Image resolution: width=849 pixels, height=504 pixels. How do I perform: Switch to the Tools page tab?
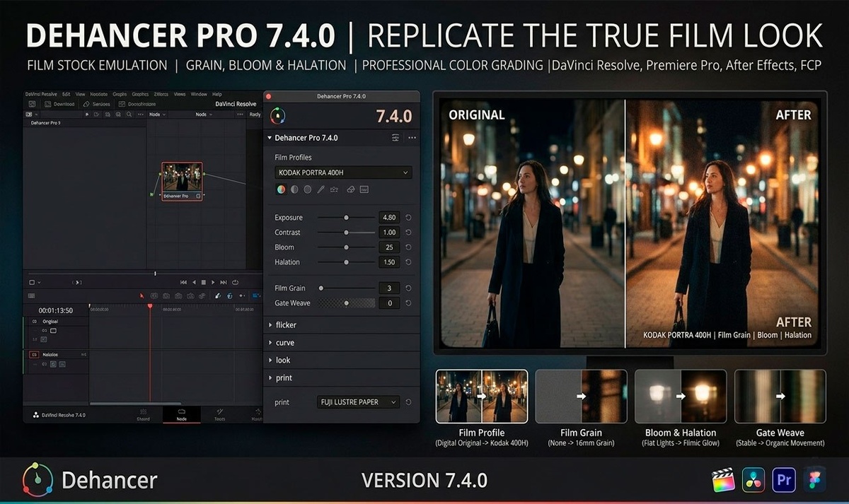(219, 415)
